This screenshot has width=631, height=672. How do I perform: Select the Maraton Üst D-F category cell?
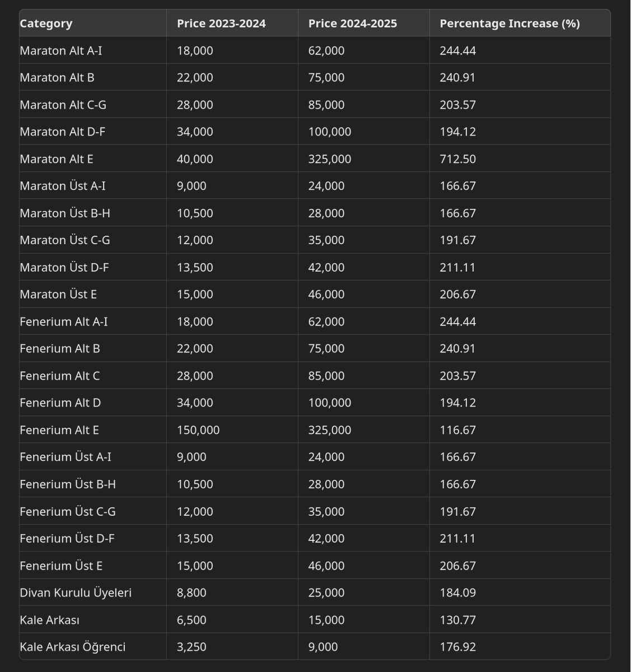click(x=64, y=267)
